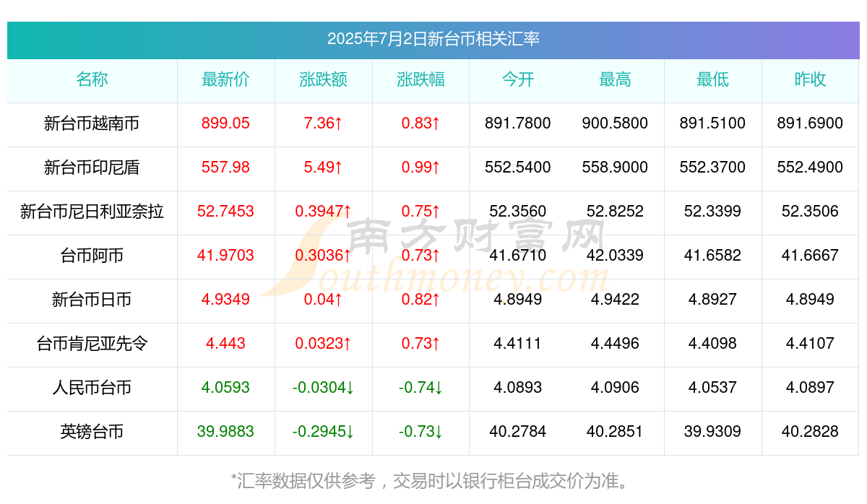Click high value 52.8252
This screenshot has width=867, height=504.
tap(615, 212)
